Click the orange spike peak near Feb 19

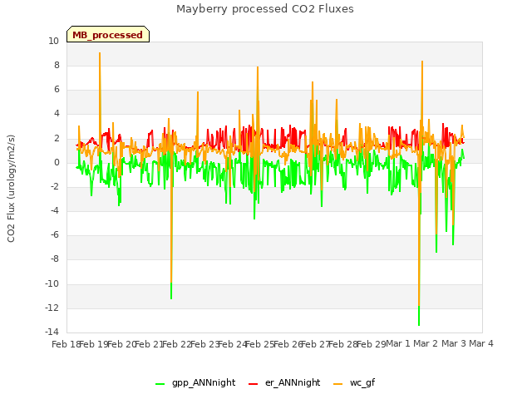tap(100, 53)
